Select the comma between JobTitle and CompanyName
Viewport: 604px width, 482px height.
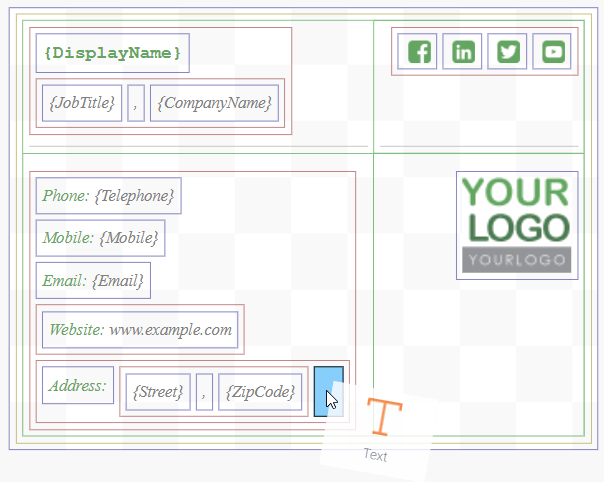(136, 103)
